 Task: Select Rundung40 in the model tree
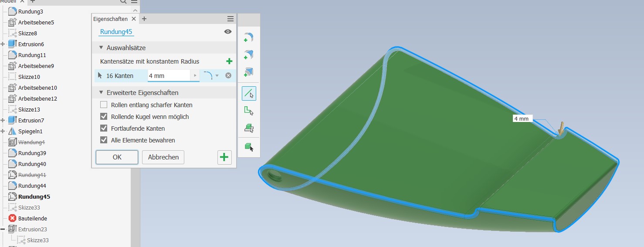pos(32,164)
